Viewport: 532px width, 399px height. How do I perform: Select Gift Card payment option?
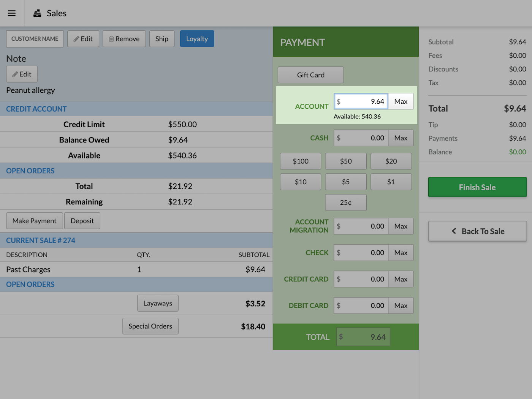[x=310, y=74]
